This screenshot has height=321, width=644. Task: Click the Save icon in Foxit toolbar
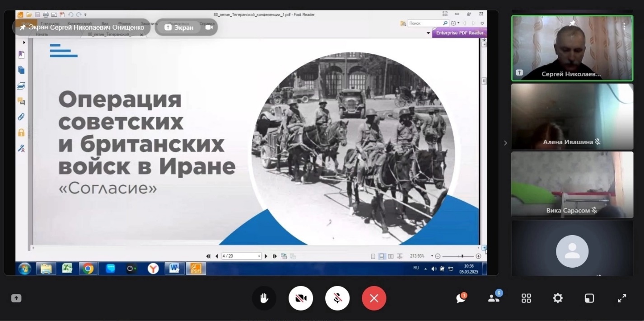click(37, 14)
